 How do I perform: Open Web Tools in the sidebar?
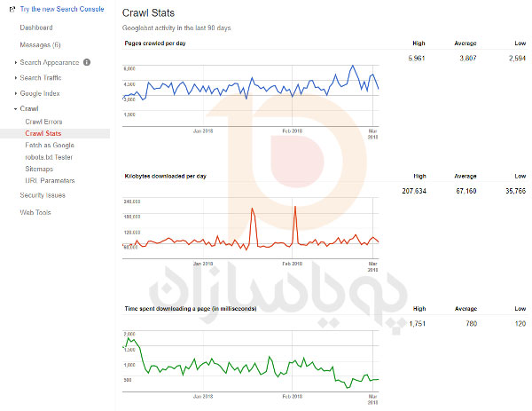click(x=35, y=212)
